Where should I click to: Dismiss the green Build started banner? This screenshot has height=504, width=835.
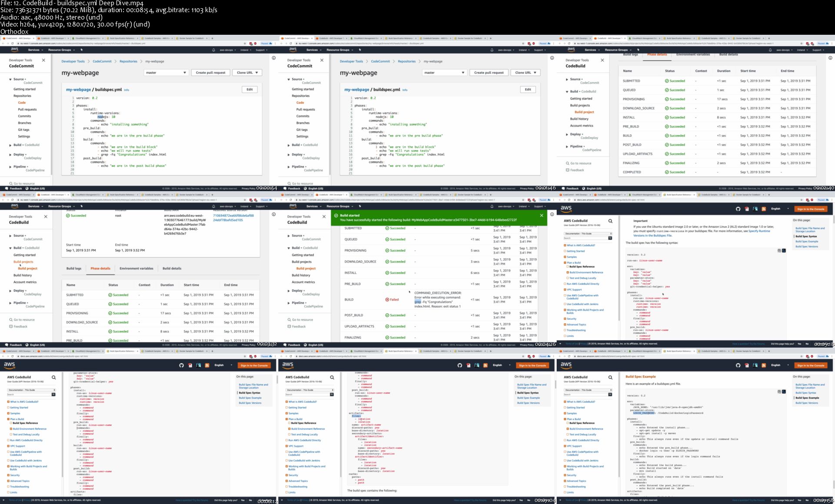pyautogui.click(x=541, y=216)
